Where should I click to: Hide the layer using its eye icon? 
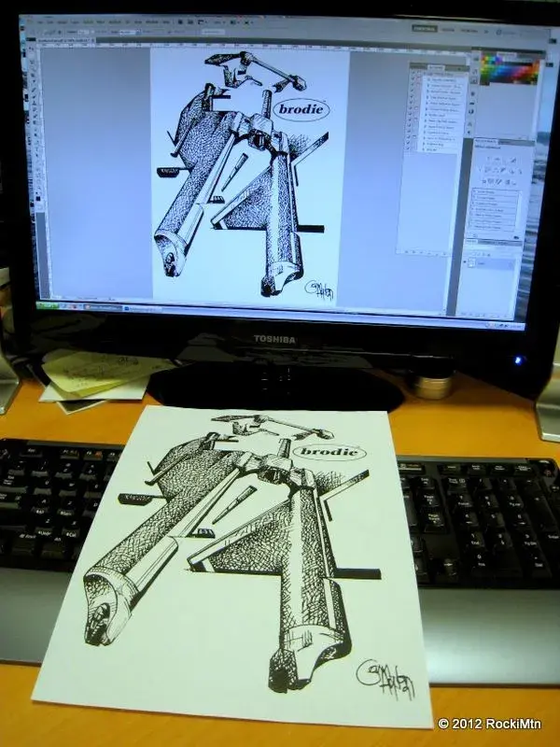tap(465, 261)
